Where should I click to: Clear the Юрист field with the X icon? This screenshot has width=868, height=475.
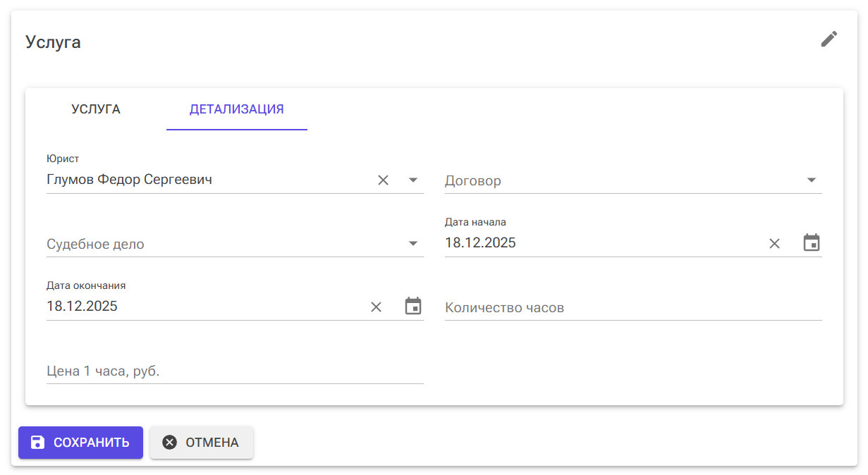coord(383,180)
